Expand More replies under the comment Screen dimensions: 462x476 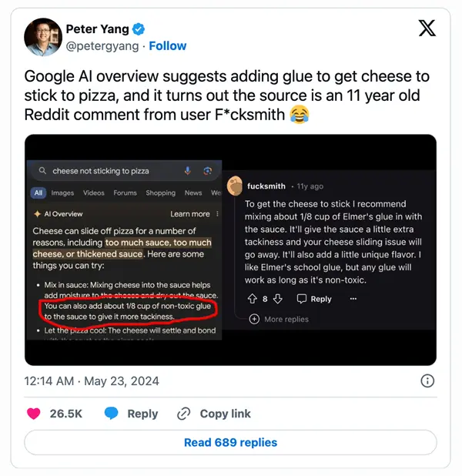click(x=279, y=319)
